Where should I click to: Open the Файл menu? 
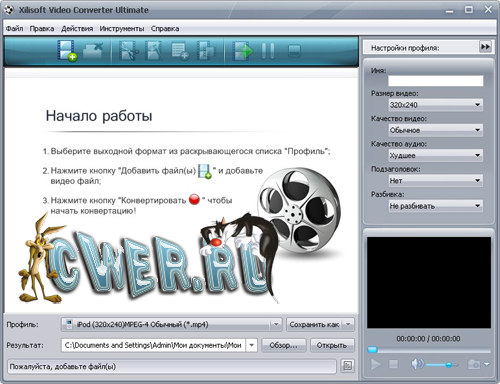pos(15,29)
